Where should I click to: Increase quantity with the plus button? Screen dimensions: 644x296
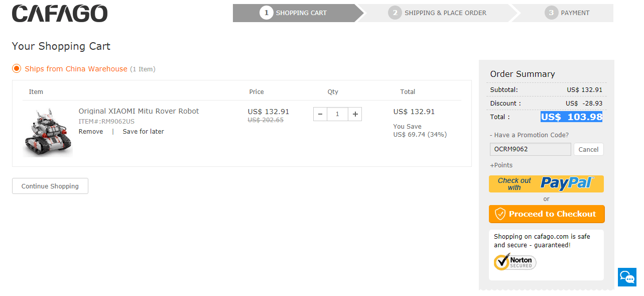(x=355, y=114)
